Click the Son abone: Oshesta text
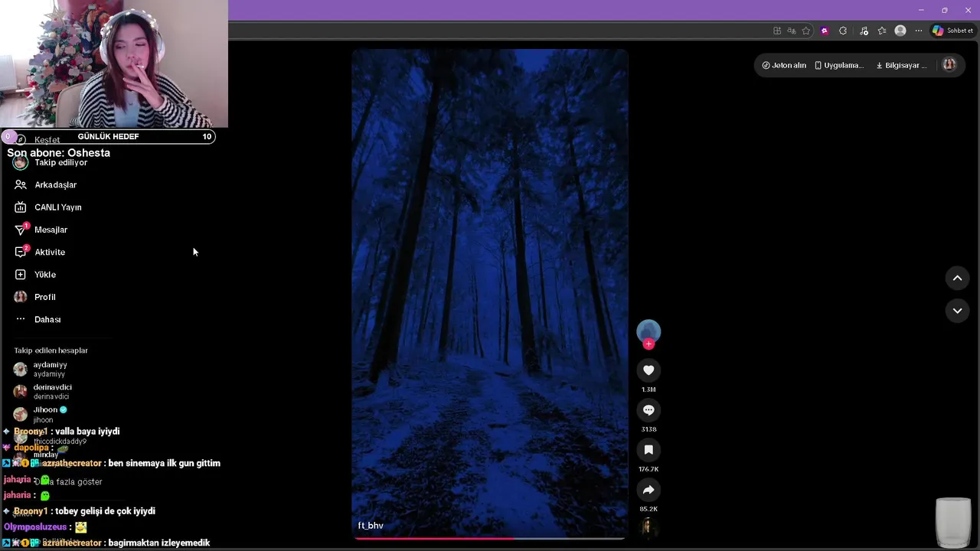Viewport: 980px width, 551px height. tap(58, 153)
